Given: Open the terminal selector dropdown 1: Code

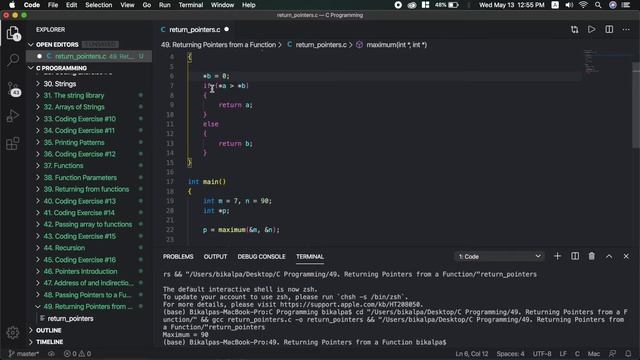Looking at the screenshot, I should click(499, 256).
